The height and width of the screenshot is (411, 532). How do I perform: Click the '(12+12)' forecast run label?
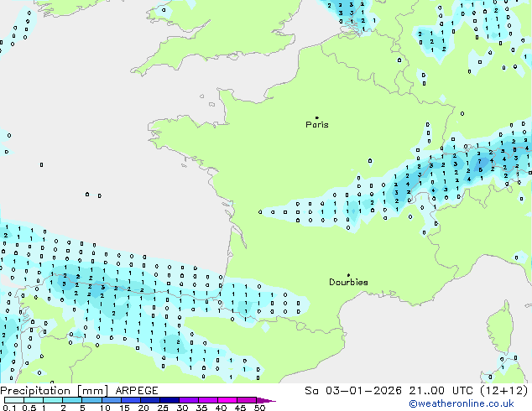[x=504, y=391]
